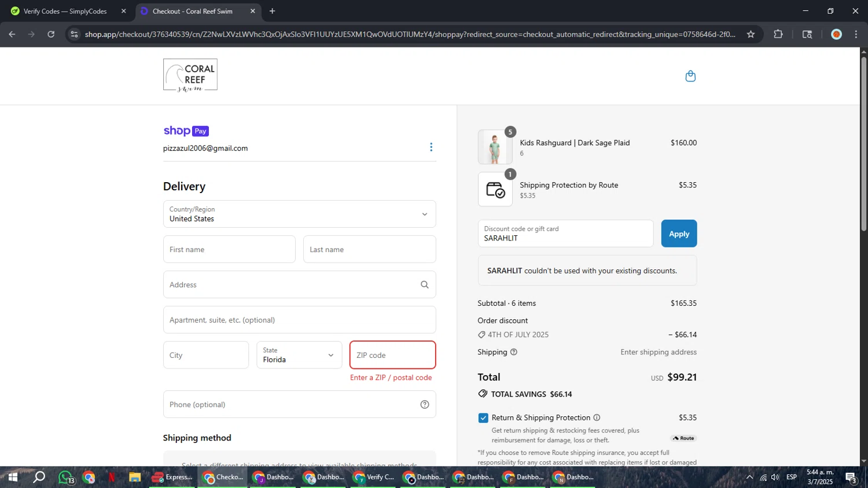Click the Shop Pay logo
Screen dimensions: 868x488
point(186,131)
